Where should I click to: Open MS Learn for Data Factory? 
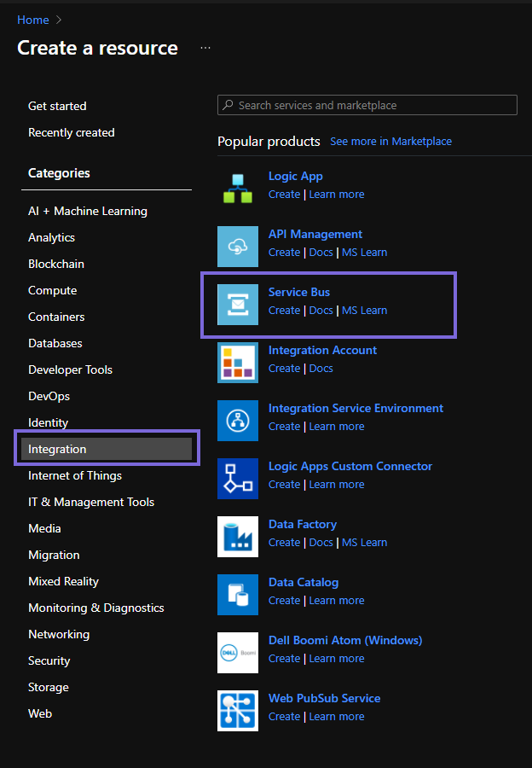tap(365, 543)
